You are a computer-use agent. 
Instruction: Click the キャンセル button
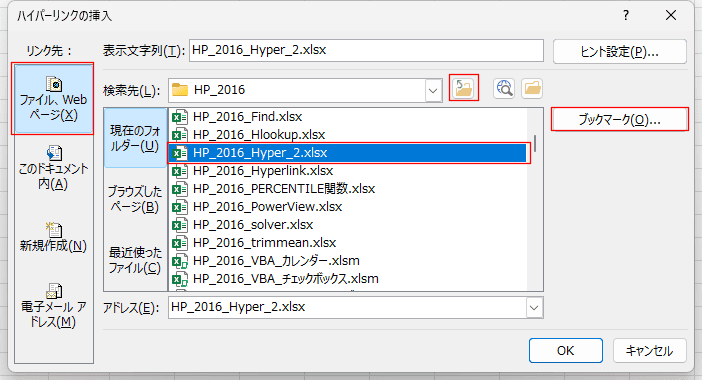tap(649, 350)
